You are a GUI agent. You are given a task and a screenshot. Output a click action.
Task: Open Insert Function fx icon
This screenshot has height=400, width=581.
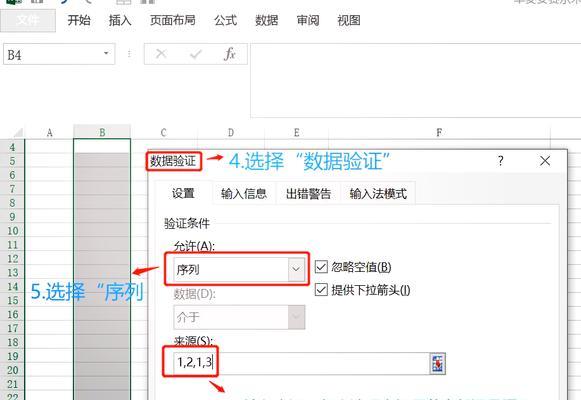pos(230,54)
